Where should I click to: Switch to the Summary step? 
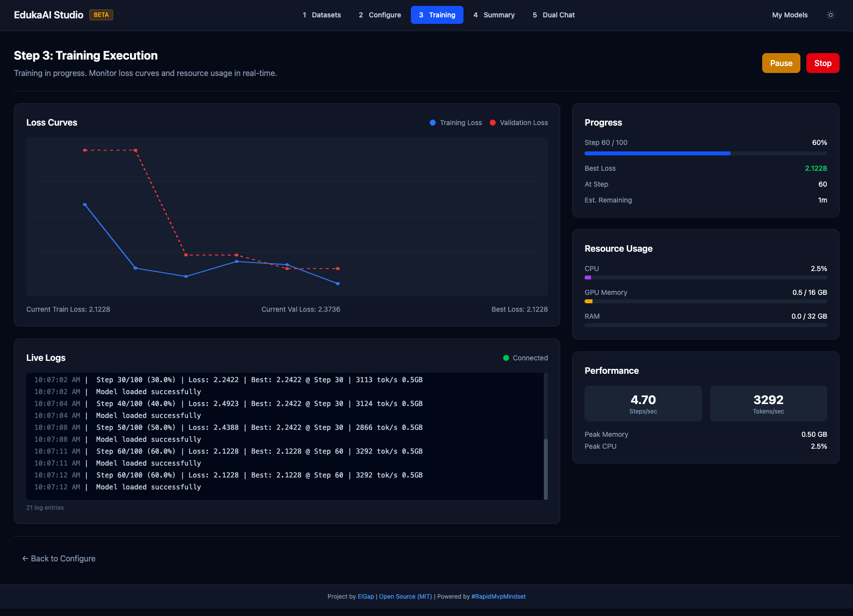[494, 15]
